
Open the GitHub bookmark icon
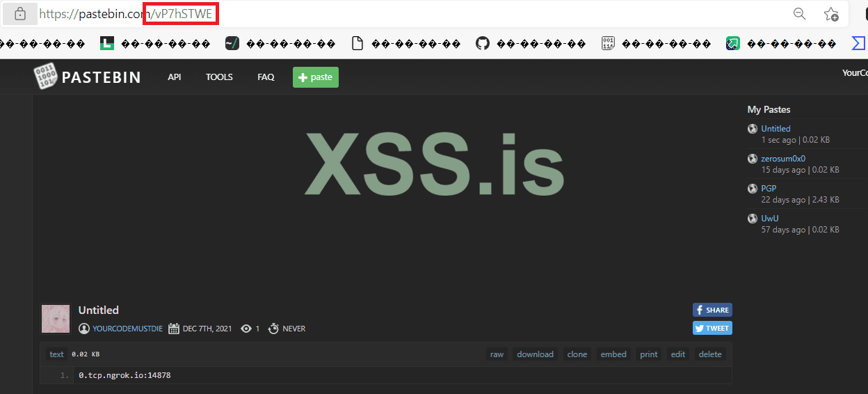click(483, 44)
